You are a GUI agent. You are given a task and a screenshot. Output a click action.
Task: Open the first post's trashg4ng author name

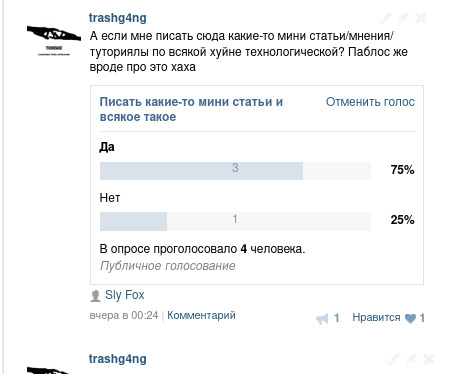tap(118, 18)
